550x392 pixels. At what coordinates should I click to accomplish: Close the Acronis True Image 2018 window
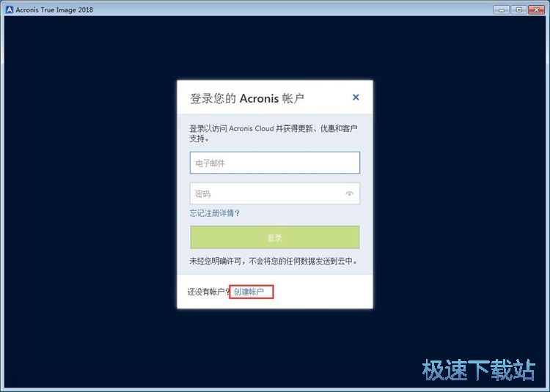(536, 10)
